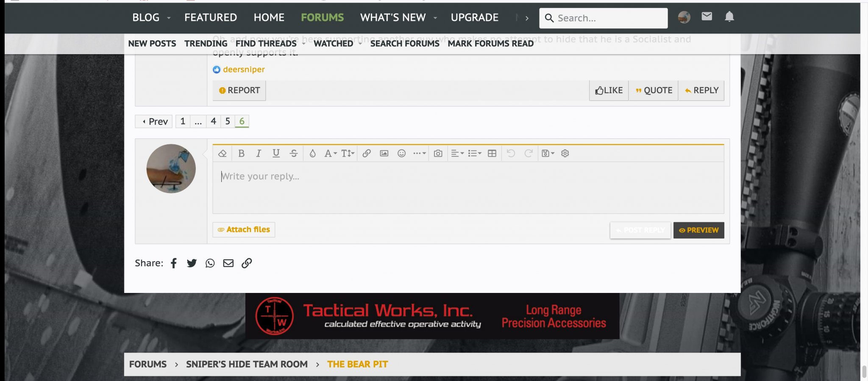Click Mark Forums Read link
The width and height of the screenshot is (868, 381).
tap(491, 44)
